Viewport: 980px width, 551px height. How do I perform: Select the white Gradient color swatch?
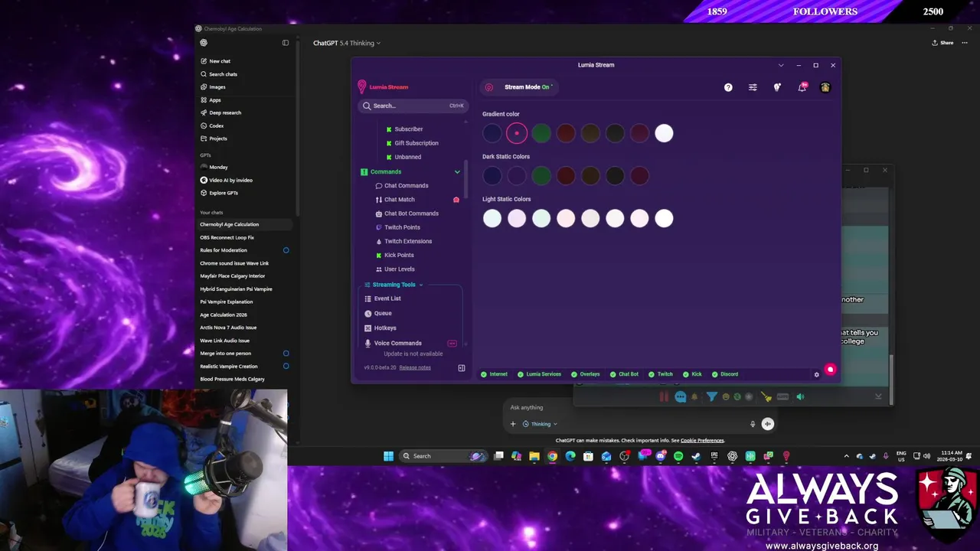coord(664,133)
